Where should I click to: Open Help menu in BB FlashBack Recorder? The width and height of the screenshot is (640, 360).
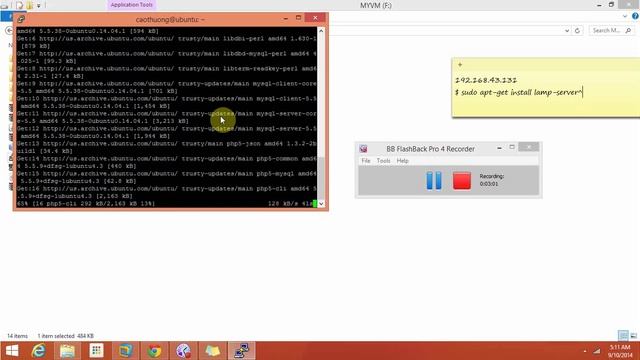pyautogui.click(x=402, y=161)
